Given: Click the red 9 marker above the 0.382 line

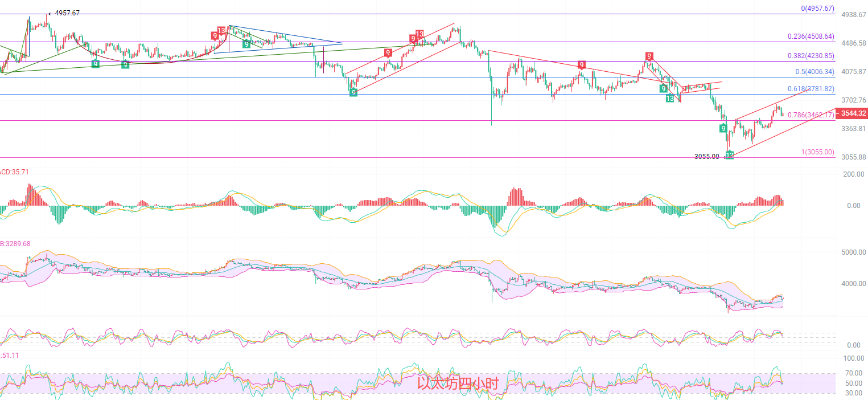Looking at the screenshot, I should 649,56.
